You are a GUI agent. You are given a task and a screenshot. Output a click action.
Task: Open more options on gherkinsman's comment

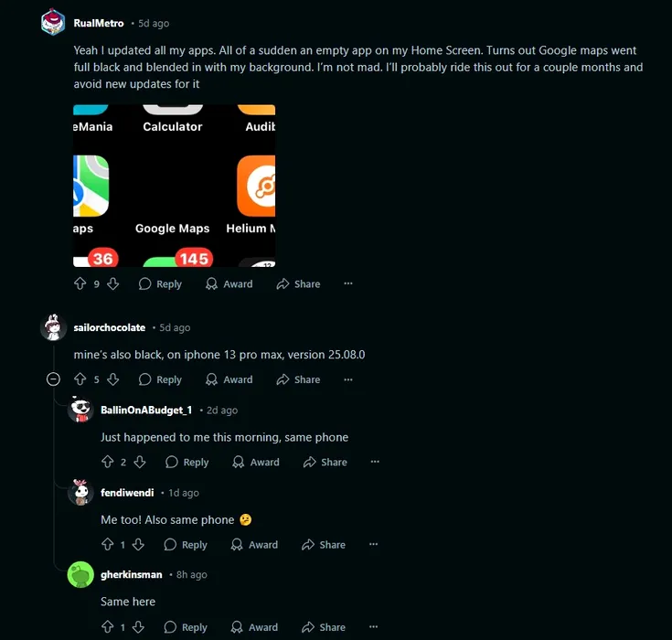[373, 626]
